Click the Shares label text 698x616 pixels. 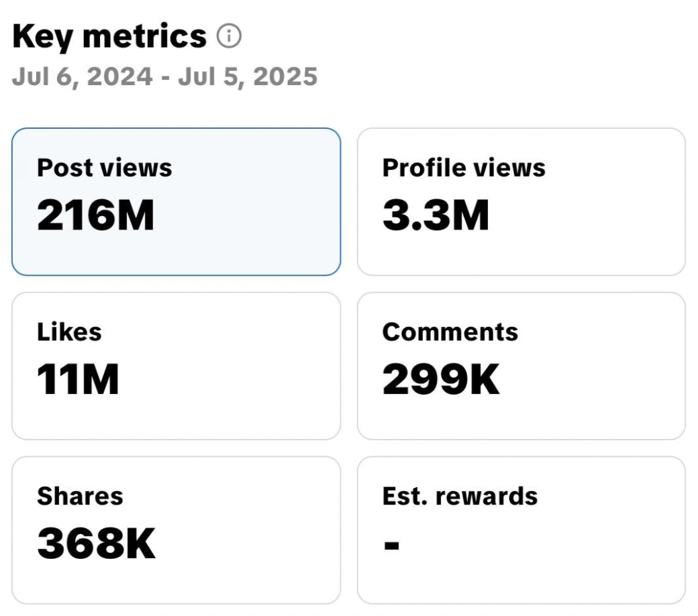click(80, 497)
